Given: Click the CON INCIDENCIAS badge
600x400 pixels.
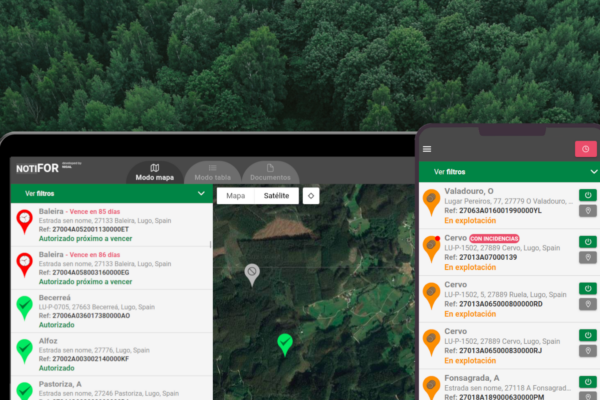Looking at the screenshot, I should point(494,238).
